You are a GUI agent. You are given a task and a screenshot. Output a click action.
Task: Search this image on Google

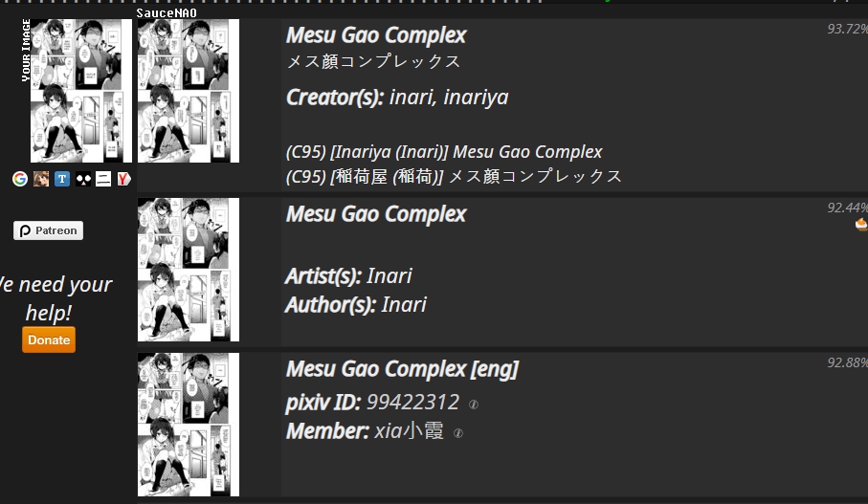20,179
